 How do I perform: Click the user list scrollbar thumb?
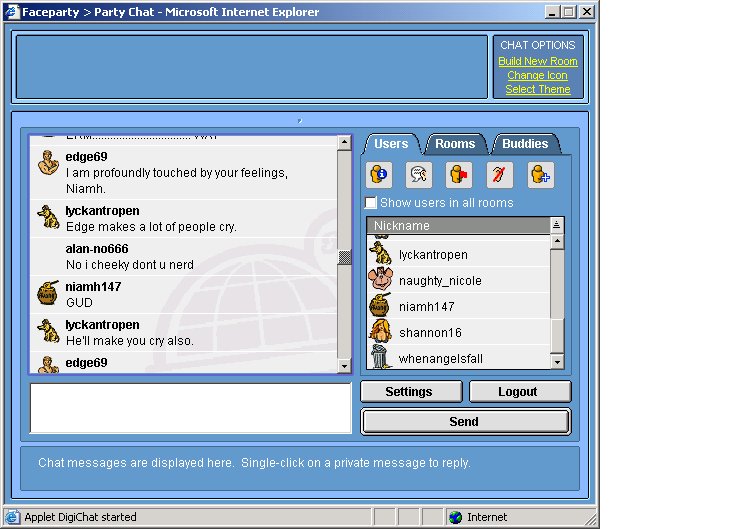click(557, 335)
